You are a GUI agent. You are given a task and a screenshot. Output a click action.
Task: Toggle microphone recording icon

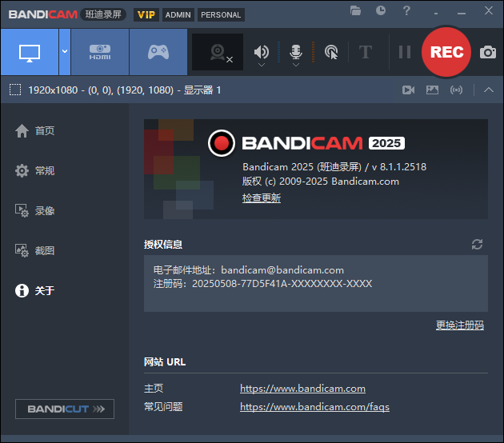(296, 52)
